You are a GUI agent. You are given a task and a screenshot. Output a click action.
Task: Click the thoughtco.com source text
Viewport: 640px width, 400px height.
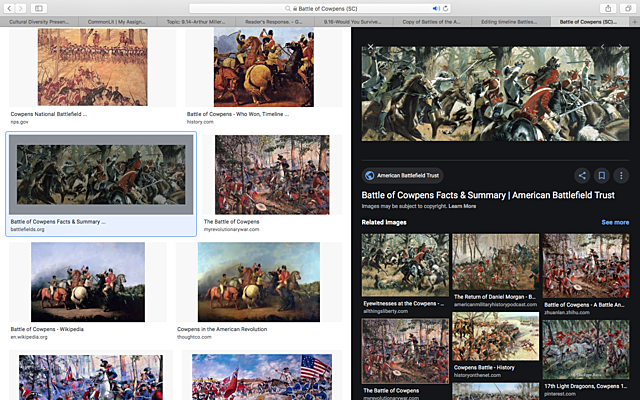click(x=194, y=337)
